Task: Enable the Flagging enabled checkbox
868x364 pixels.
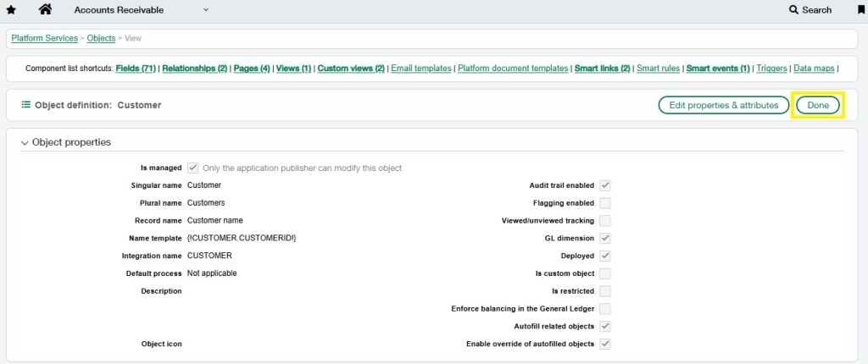Action: click(605, 203)
